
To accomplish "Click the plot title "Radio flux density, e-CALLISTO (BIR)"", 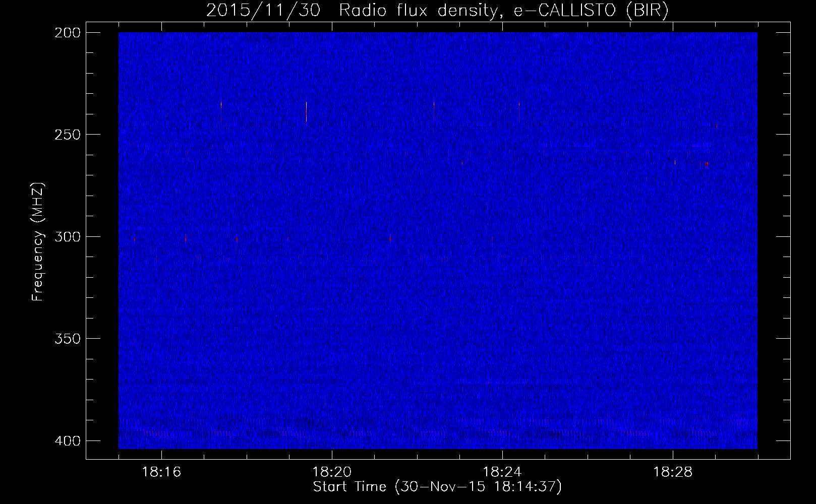I will coord(504,10).
